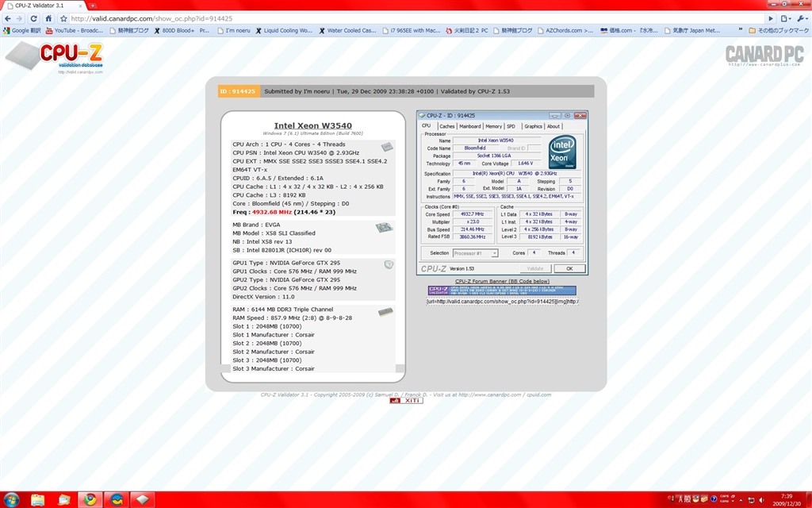Select the CPU-Z Validator 3.1 tab
The height and width of the screenshot is (508, 812).
click(x=44, y=6)
